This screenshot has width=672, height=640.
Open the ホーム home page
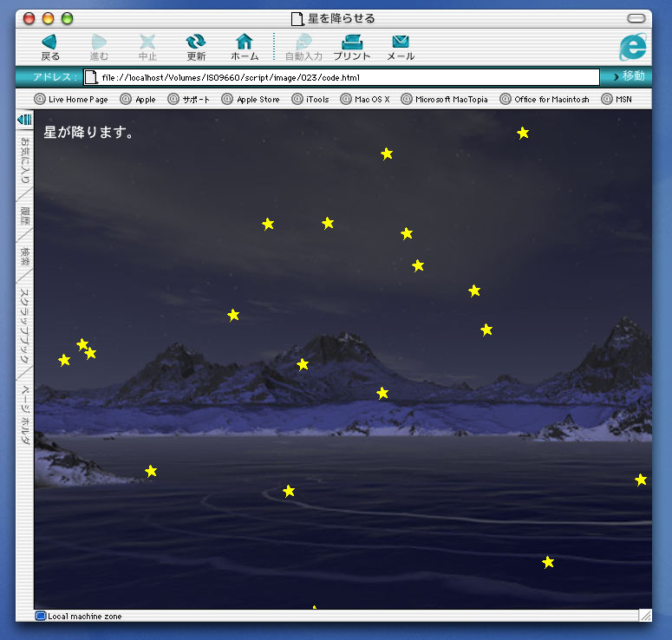[245, 47]
